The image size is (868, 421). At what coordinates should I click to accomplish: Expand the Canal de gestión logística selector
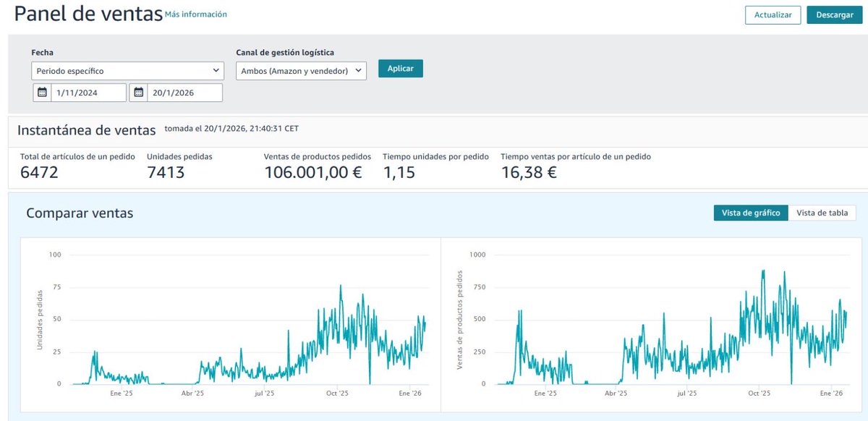click(x=301, y=70)
